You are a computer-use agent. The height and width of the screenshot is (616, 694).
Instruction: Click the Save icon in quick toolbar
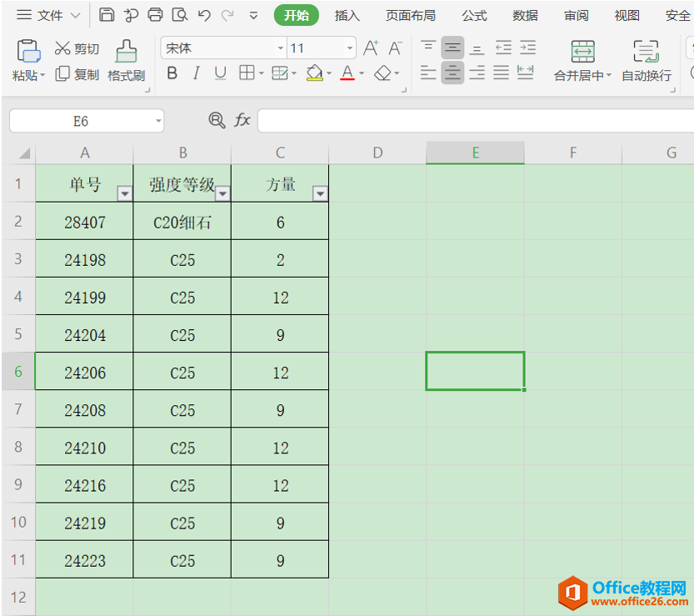(107, 15)
